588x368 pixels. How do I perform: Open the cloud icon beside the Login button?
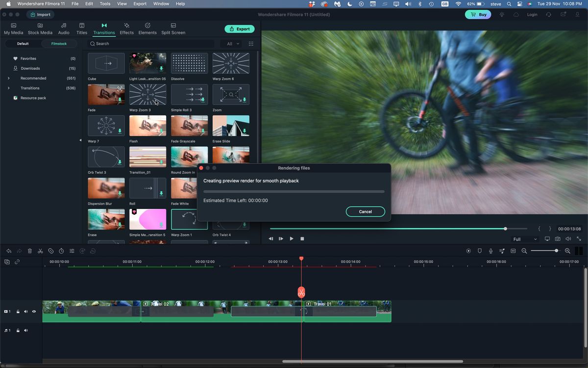pos(516,15)
